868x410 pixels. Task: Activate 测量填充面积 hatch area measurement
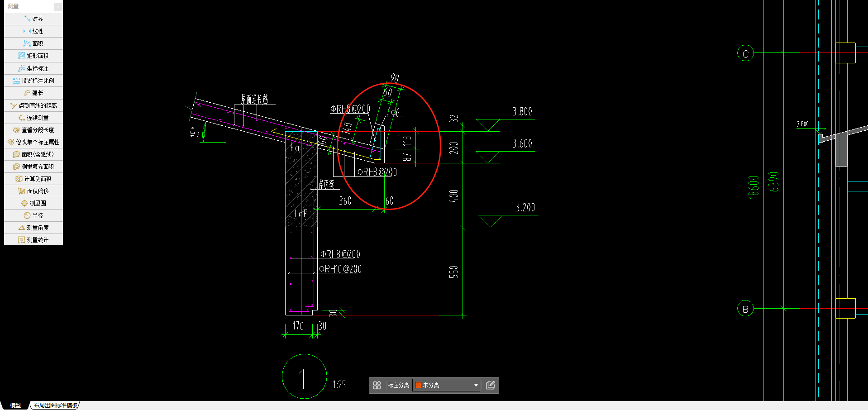(33, 167)
